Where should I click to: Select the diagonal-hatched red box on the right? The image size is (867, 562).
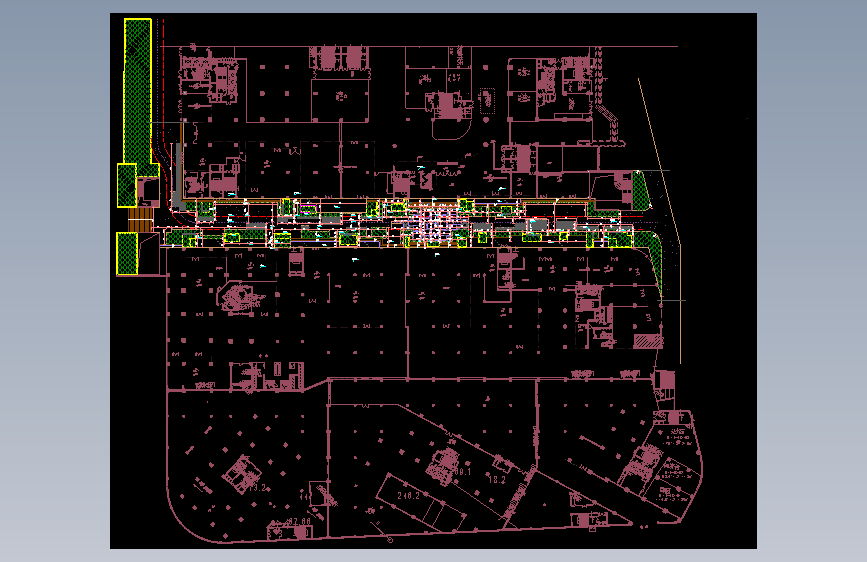(647, 341)
